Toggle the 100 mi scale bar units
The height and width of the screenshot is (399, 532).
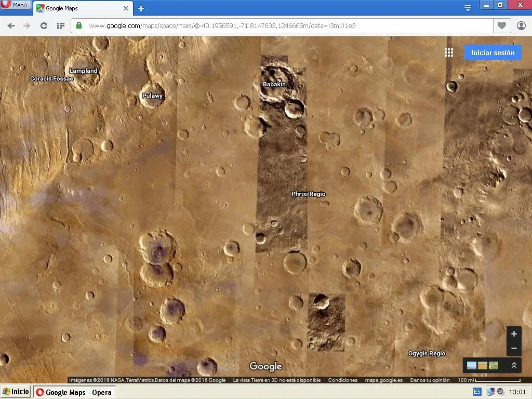coord(489,380)
